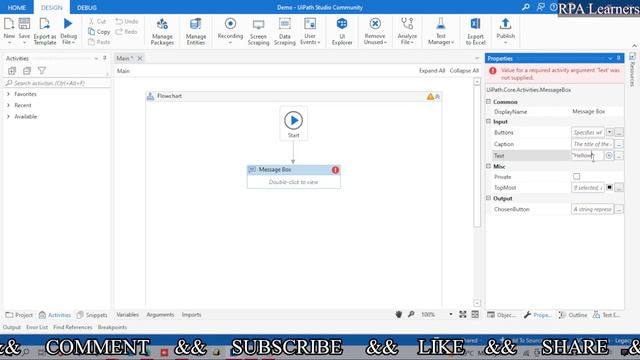Switch to the Outline panel tab
The image size is (640, 360).
click(x=573, y=315)
